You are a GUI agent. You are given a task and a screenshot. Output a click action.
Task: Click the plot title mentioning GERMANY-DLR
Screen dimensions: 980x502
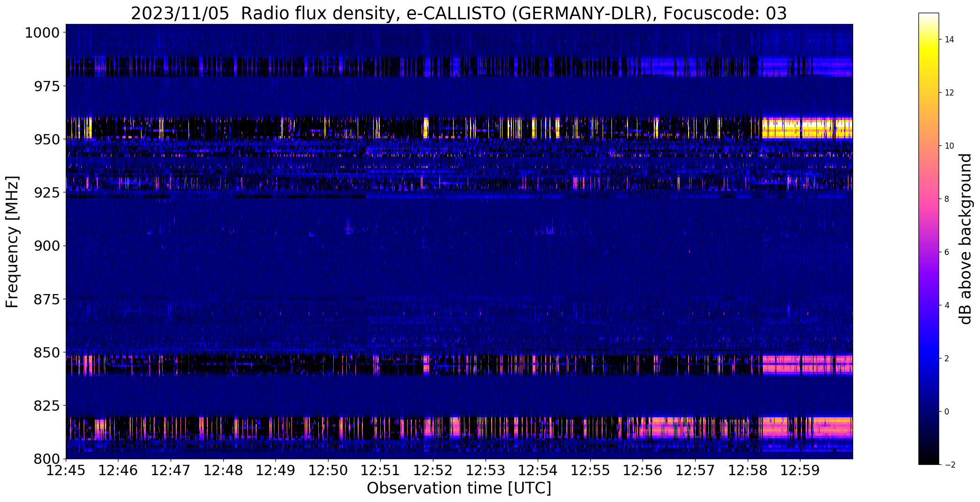tap(459, 13)
